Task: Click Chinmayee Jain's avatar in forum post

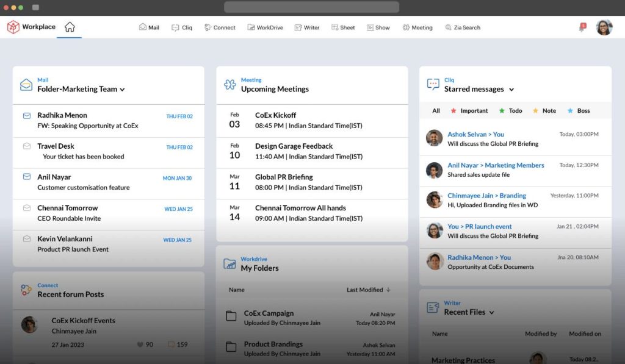Action: [29, 324]
